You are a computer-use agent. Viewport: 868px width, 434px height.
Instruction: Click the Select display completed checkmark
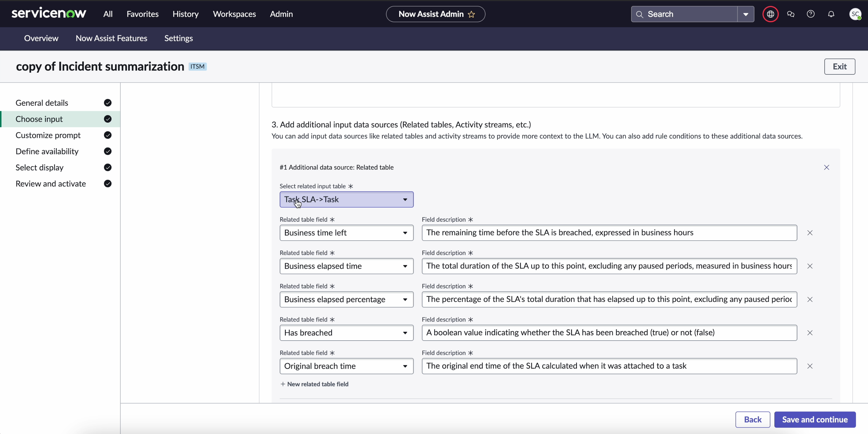click(108, 168)
